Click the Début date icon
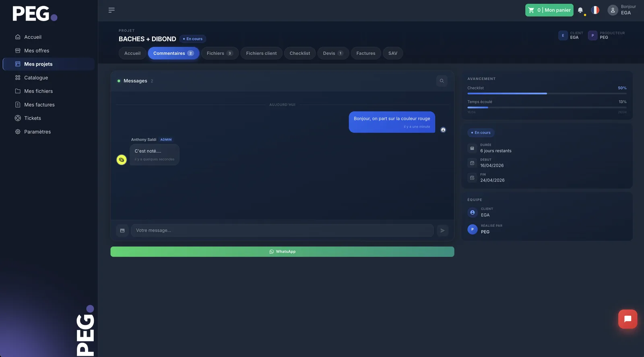Image resolution: width=644 pixels, height=357 pixels. click(472, 163)
